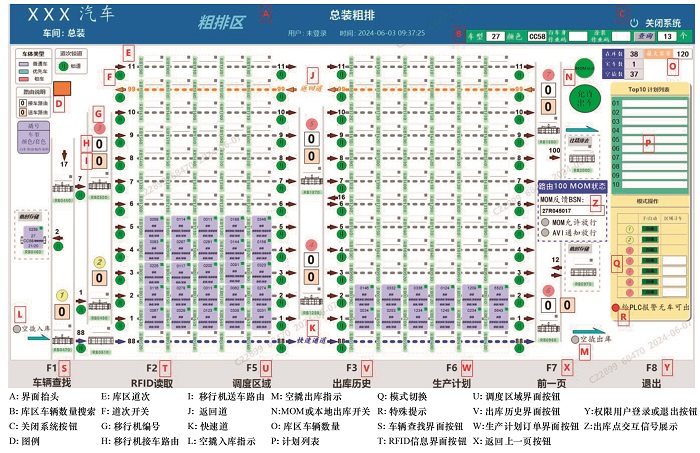Click the teal 优先车 legend swatch
The height and width of the screenshot is (453, 700).
[24, 71]
